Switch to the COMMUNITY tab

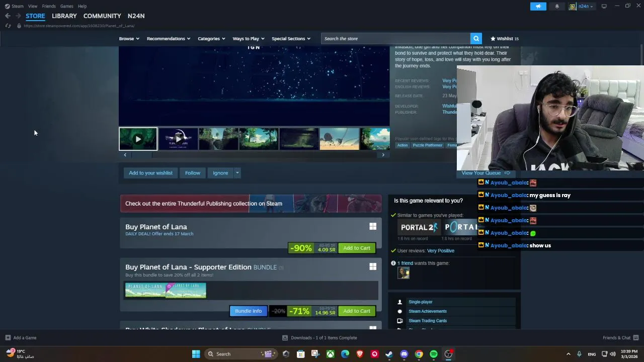[x=102, y=16]
